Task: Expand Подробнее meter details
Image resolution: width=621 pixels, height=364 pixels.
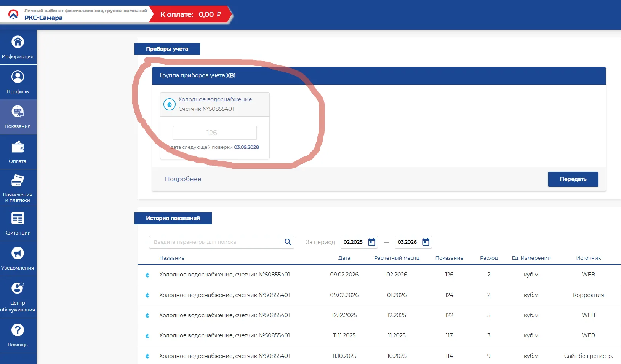Action: coord(183,179)
